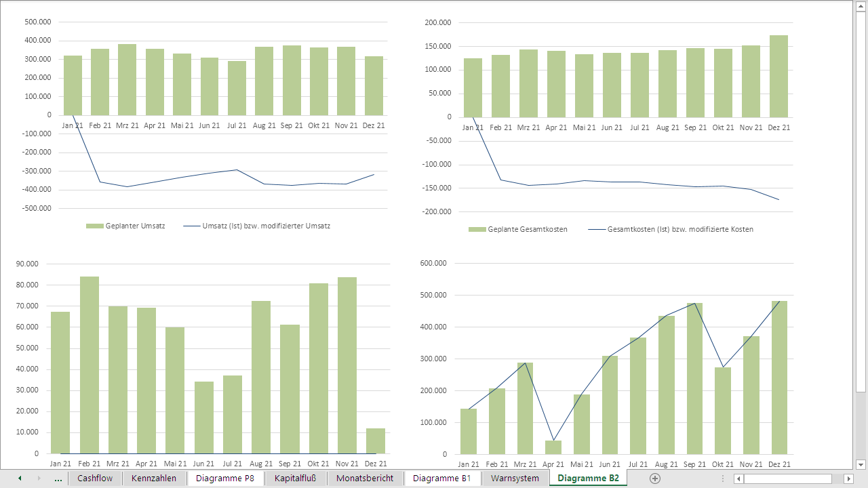Click the -500.000 axis label in Umsatz chart
The image size is (868, 488).
[x=37, y=208]
